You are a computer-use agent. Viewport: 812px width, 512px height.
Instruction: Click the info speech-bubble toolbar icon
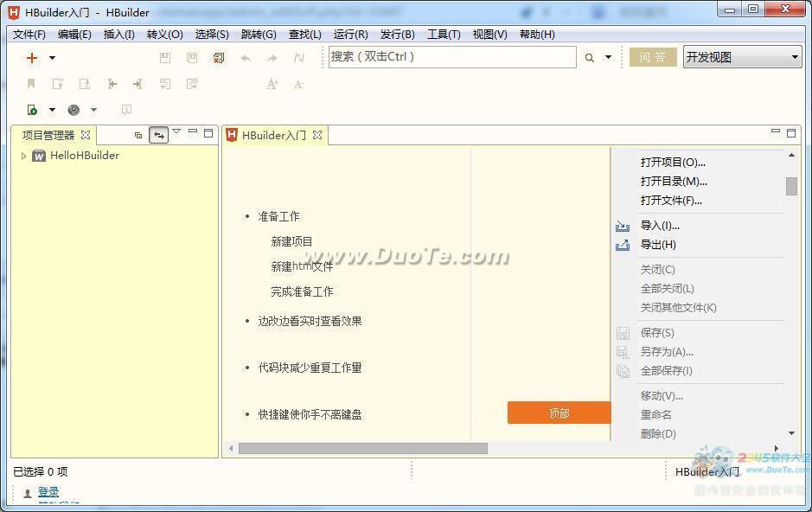click(x=126, y=109)
